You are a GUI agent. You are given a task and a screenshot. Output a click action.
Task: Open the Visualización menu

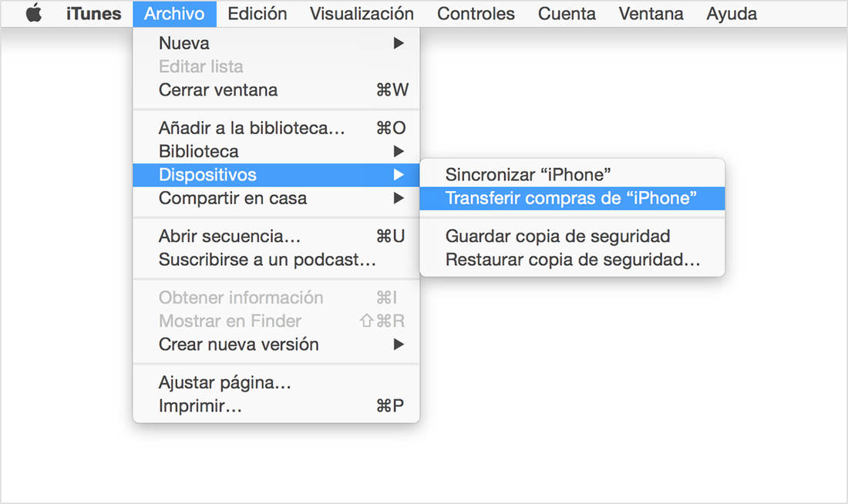click(362, 14)
